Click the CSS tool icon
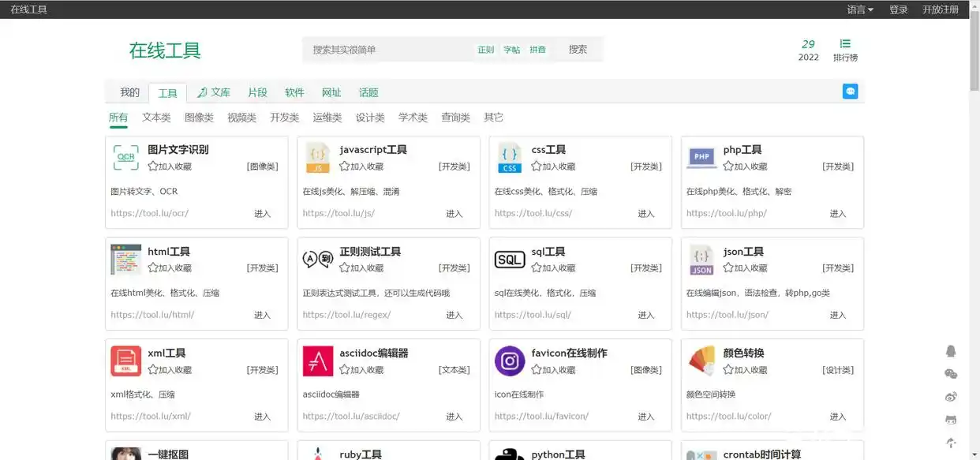The height and width of the screenshot is (460, 980). [x=509, y=157]
